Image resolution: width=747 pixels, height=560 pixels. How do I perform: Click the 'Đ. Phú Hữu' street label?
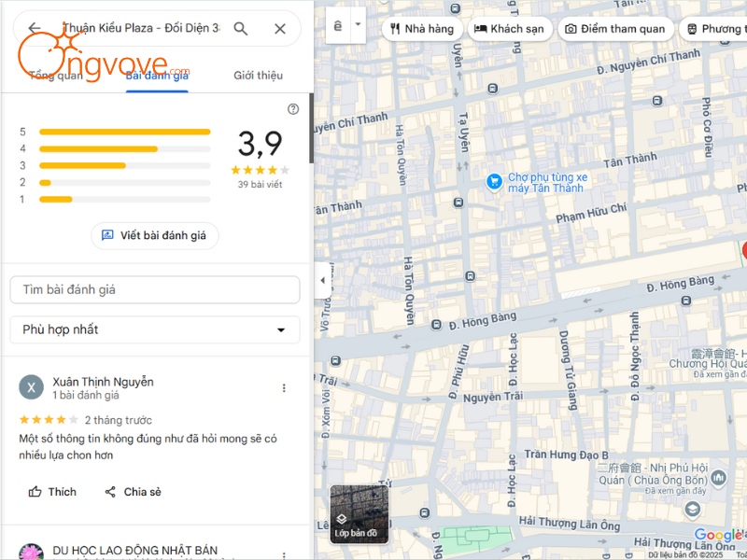tap(458, 372)
